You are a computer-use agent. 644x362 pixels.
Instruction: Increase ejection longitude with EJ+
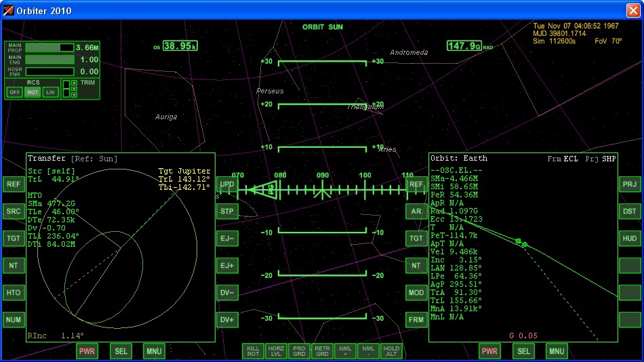tap(227, 266)
